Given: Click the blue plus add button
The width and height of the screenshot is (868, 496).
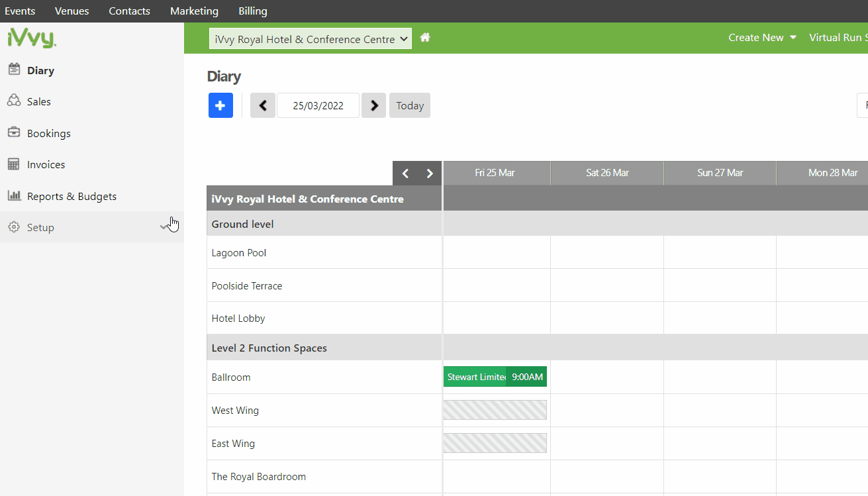Looking at the screenshot, I should pos(220,105).
